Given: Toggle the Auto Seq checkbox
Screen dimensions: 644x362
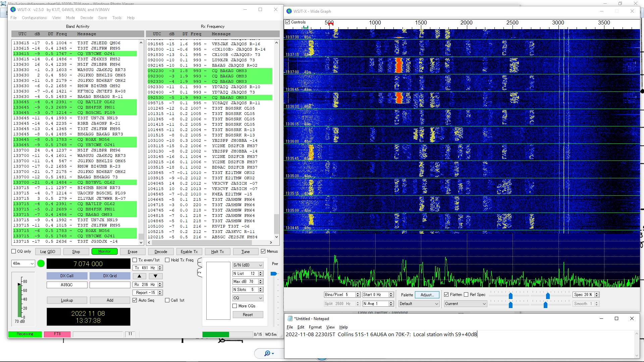Looking at the screenshot, I should (x=135, y=300).
